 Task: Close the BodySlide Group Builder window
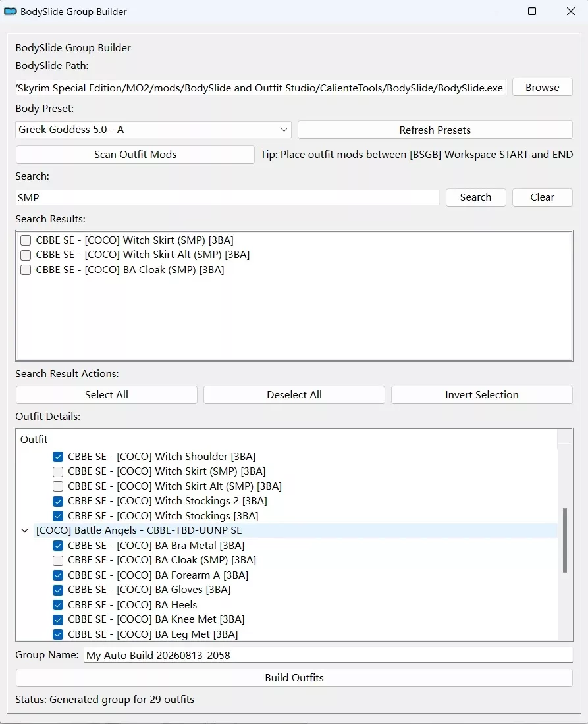(x=571, y=12)
